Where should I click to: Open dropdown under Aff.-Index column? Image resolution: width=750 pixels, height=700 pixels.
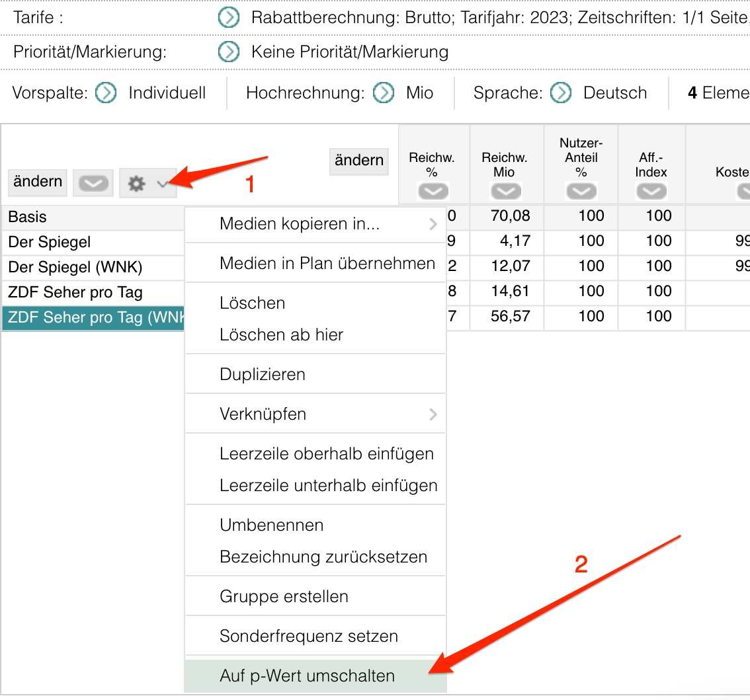pyautogui.click(x=651, y=192)
